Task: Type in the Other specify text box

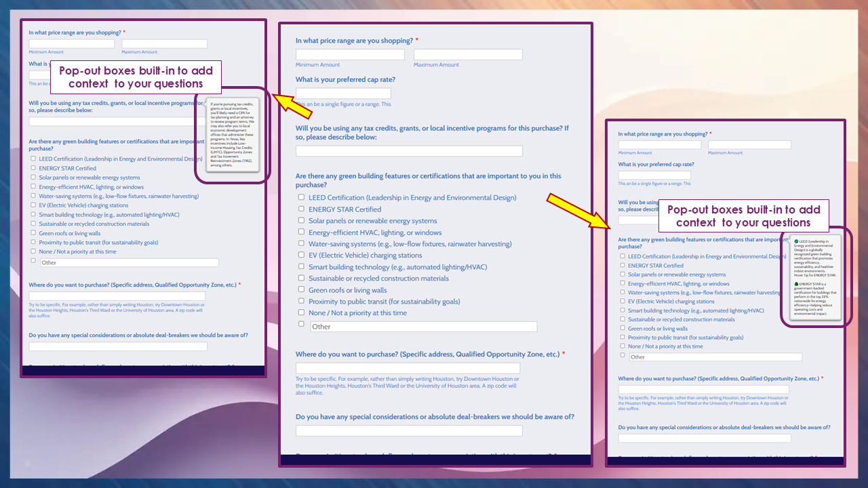Action: click(x=424, y=326)
